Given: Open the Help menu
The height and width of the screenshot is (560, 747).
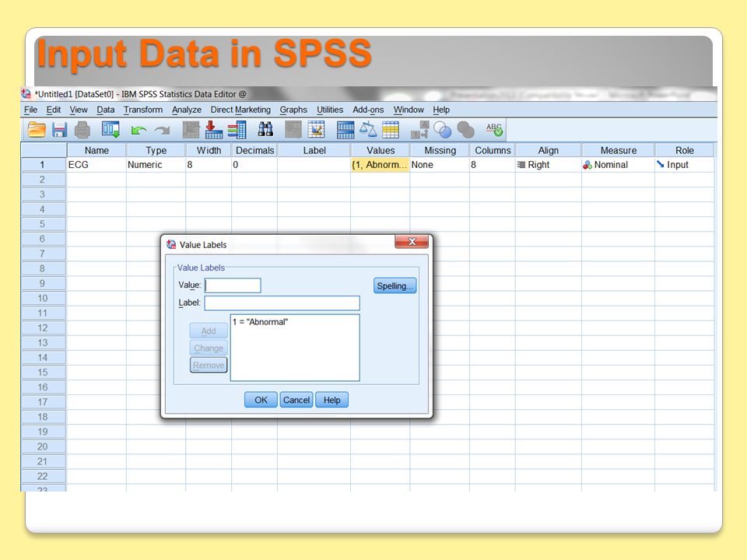Looking at the screenshot, I should coord(441,110).
